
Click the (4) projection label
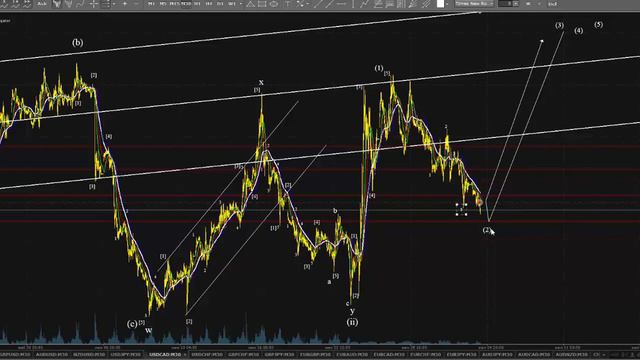click(579, 31)
